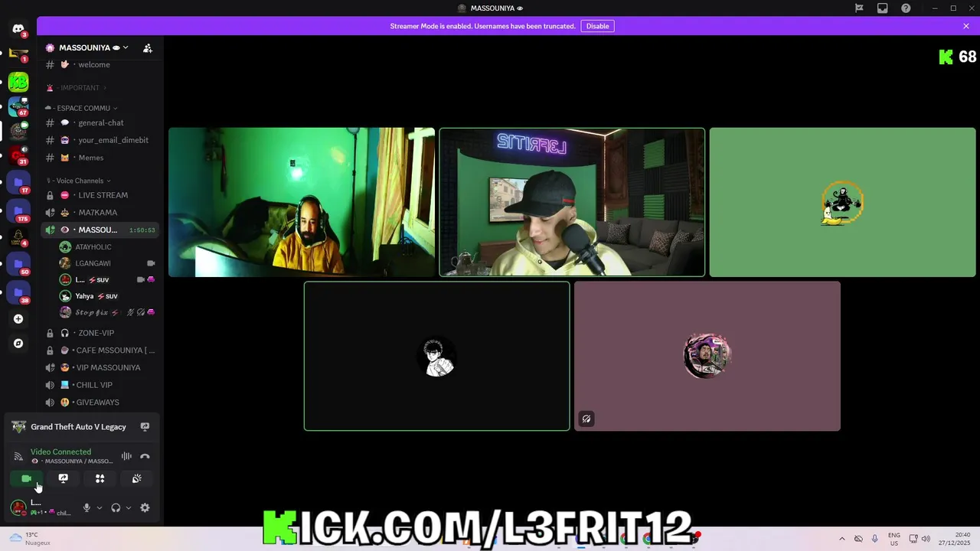This screenshot has height=551, width=980.
Task: Open soundboard icon
Action: pos(137,478)
